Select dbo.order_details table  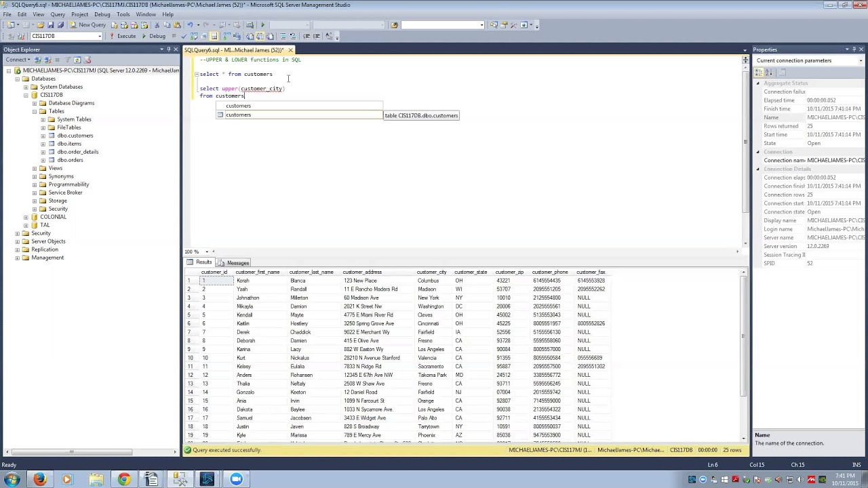point(78,152)
